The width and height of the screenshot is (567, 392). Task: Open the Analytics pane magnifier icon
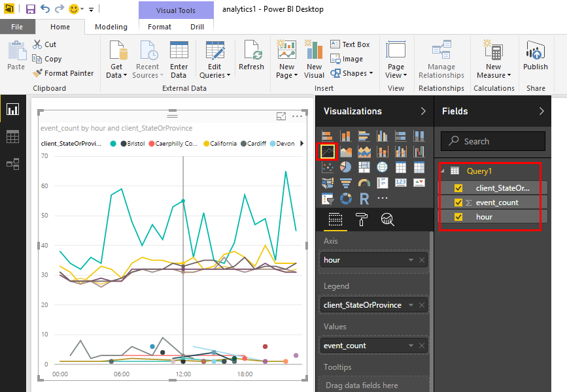[x=387, y=220]
